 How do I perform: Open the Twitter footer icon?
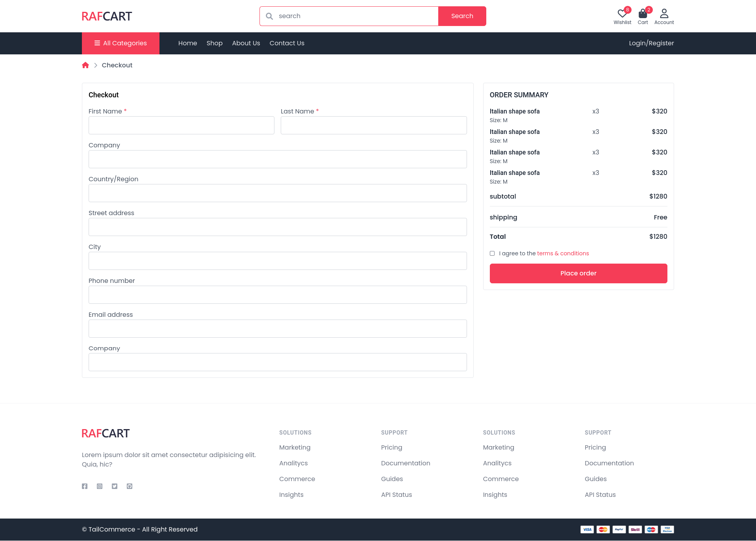pyautogui.click(x=115, y=486)
